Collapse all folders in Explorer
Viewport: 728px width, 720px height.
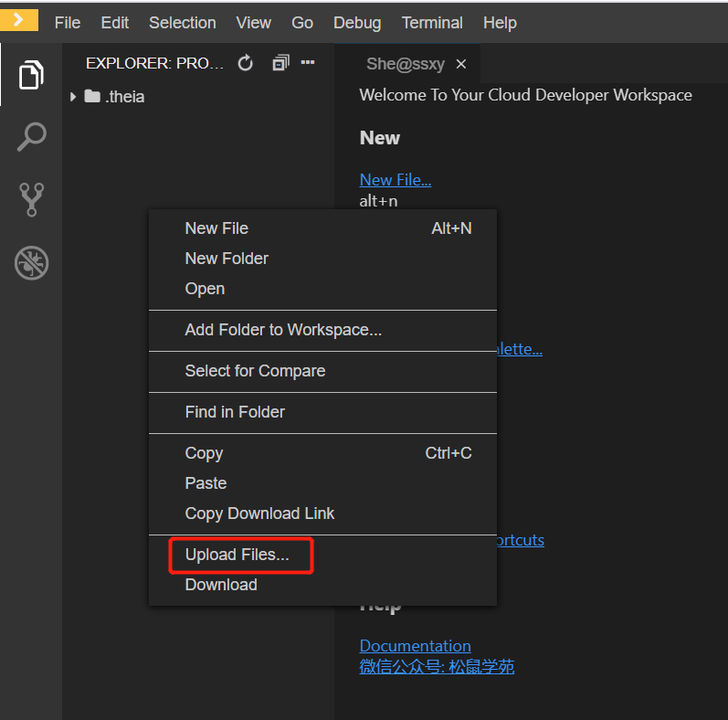(280, 63)
